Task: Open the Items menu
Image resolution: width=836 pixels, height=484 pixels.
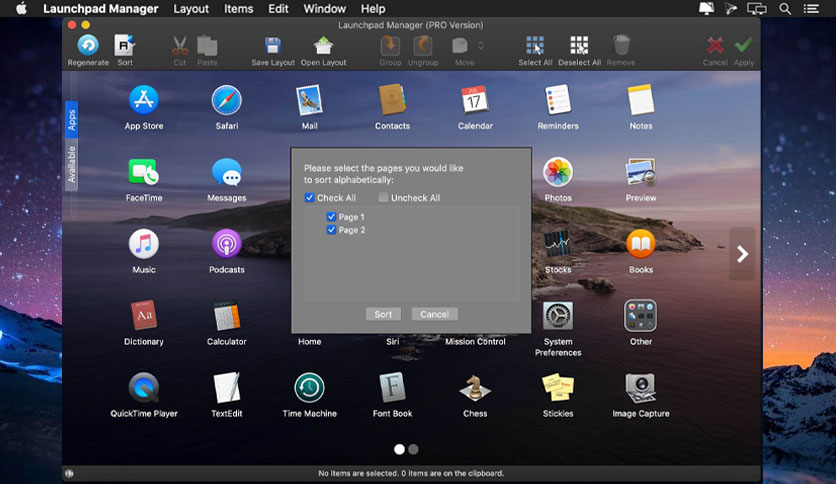Action: [238, 9]
